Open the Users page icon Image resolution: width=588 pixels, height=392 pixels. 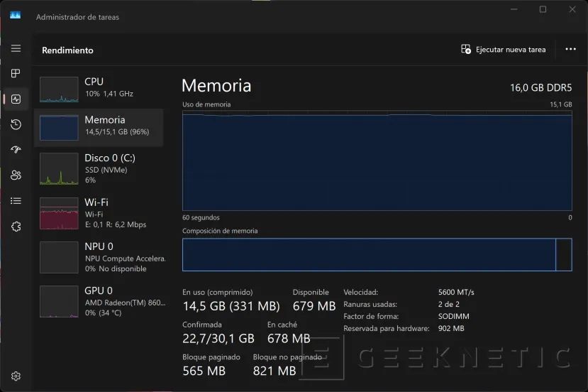pos(16,175)
